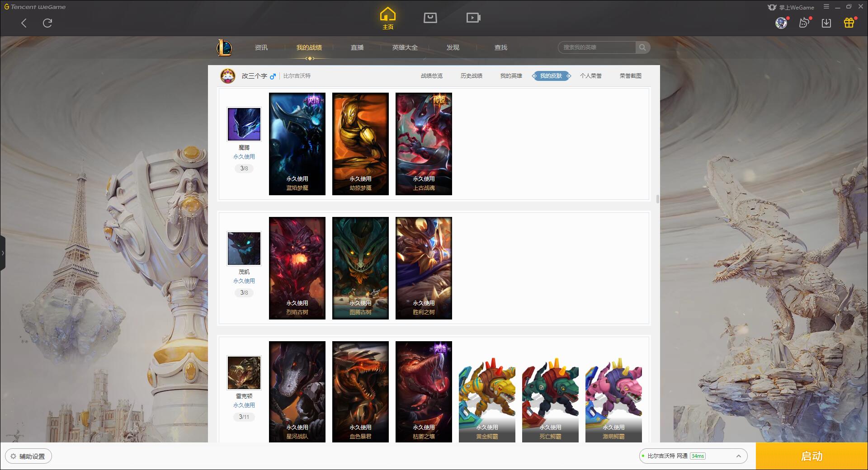This screenshot has width=868, height=470.
Task: Open the 查找 tab
Action: (501, 47)
